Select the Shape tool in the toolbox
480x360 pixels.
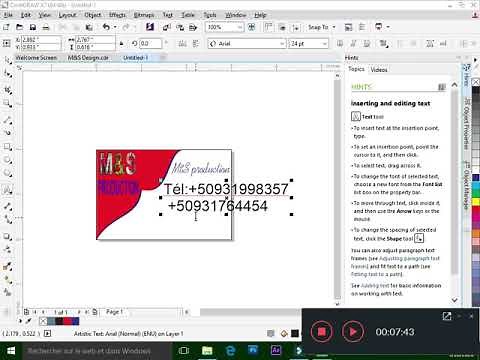tap(7, 74)
